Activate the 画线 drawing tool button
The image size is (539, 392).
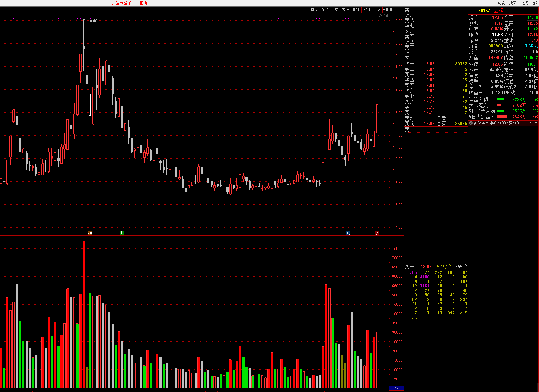point(356,10)
